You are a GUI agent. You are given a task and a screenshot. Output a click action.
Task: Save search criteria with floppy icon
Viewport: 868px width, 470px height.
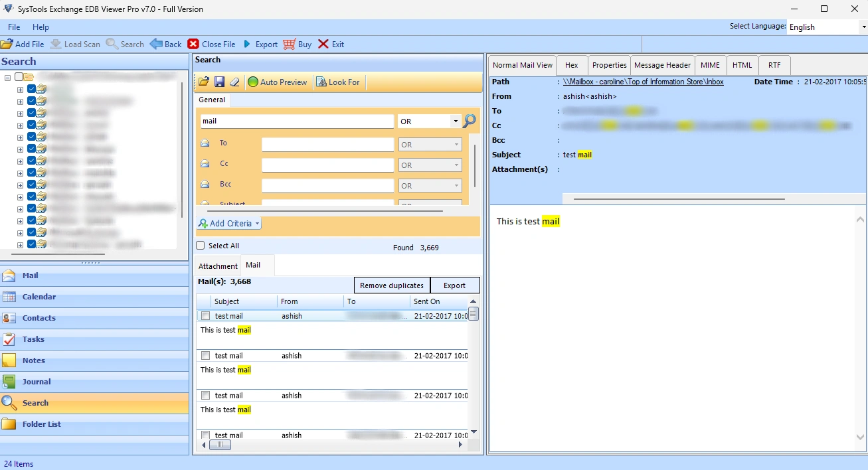[219, 82]
